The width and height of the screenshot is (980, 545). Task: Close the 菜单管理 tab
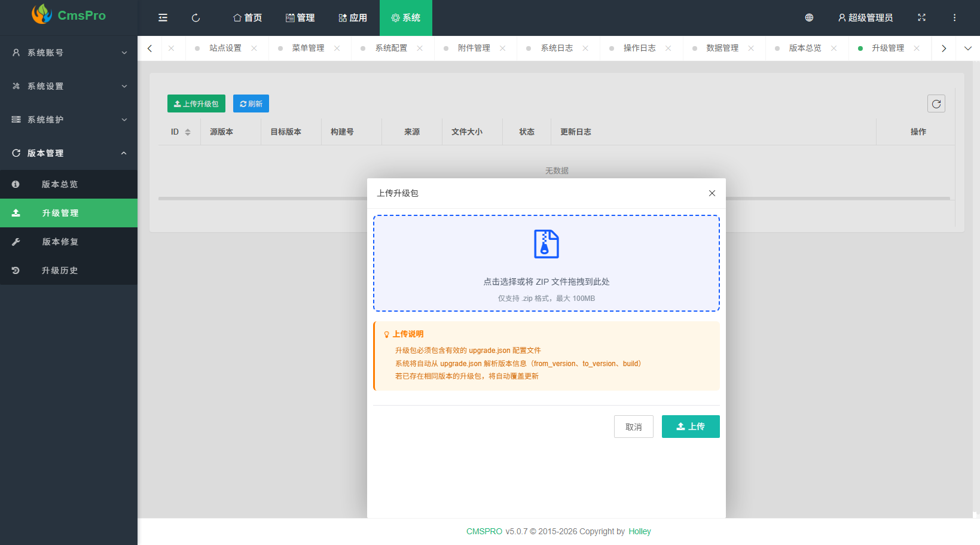tap(337, 48)
